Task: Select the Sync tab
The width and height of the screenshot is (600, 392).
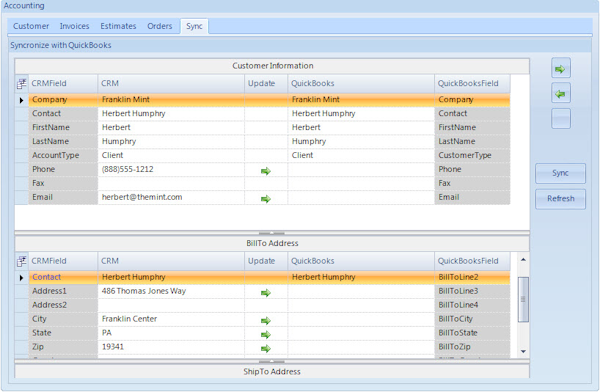Action: [x=194, y=26]
